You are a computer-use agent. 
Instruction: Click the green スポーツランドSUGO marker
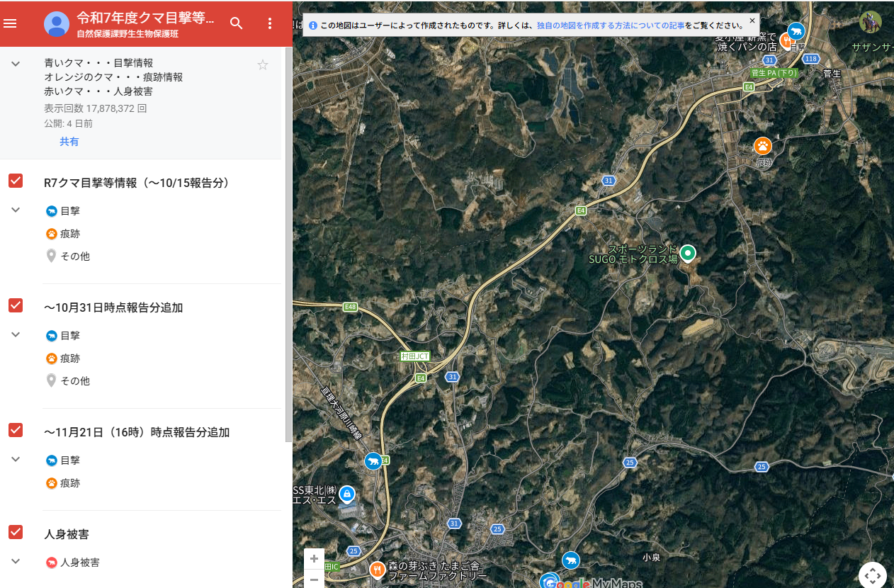687,252
